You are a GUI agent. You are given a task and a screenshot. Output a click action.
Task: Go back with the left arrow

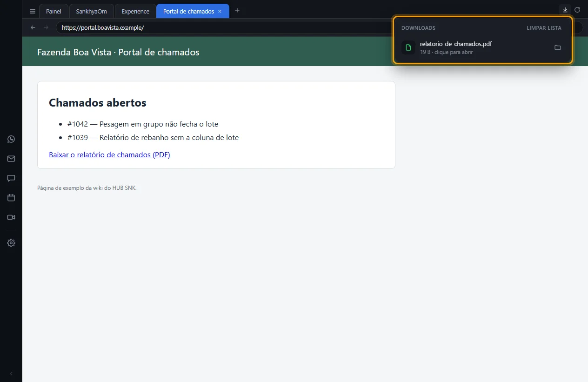pyautogui.click(x=33, y=27)
